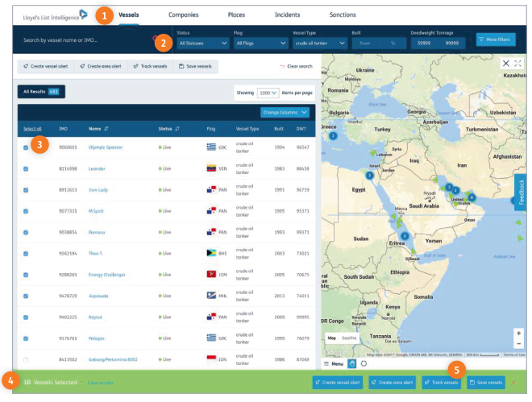Uncheck the Olympic Sponsor row checkbox

(x=26, y=147)
